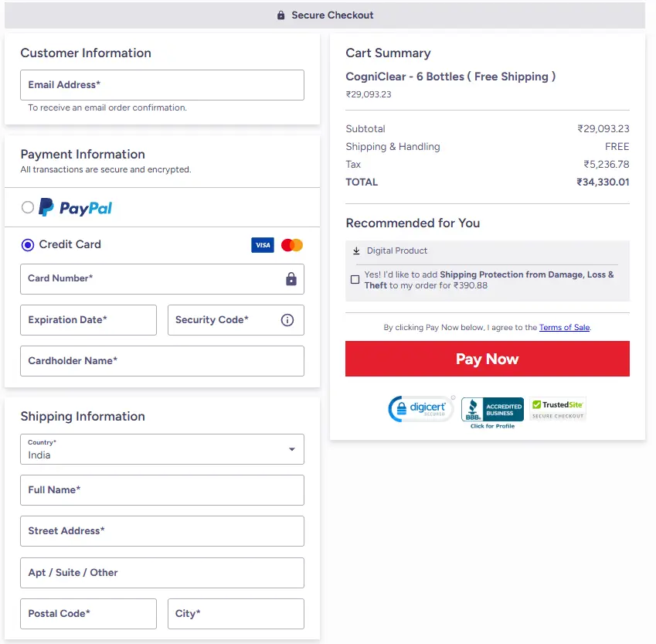Click the TrustedSite Secure Checkout badge
The image size is (656, 644).
click(x=558, y=408)
